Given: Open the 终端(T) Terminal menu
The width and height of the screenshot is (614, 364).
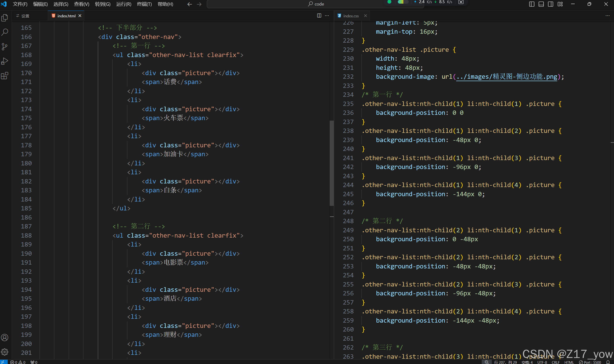Looking at the screenshot, I should pos(144,4).
